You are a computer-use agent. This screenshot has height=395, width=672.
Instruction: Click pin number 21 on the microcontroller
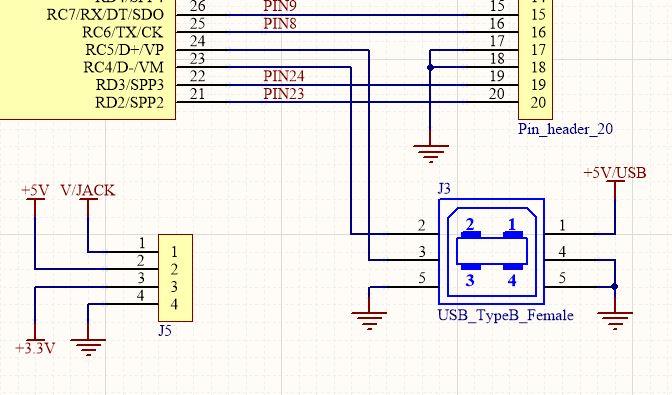click(x=198, y=94)
